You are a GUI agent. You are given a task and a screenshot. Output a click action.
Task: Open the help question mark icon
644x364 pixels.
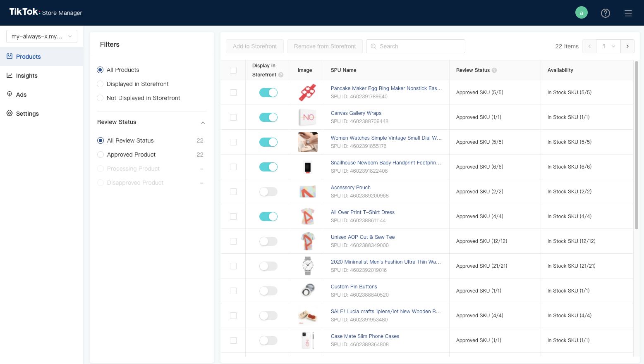[x=606, y=13]
